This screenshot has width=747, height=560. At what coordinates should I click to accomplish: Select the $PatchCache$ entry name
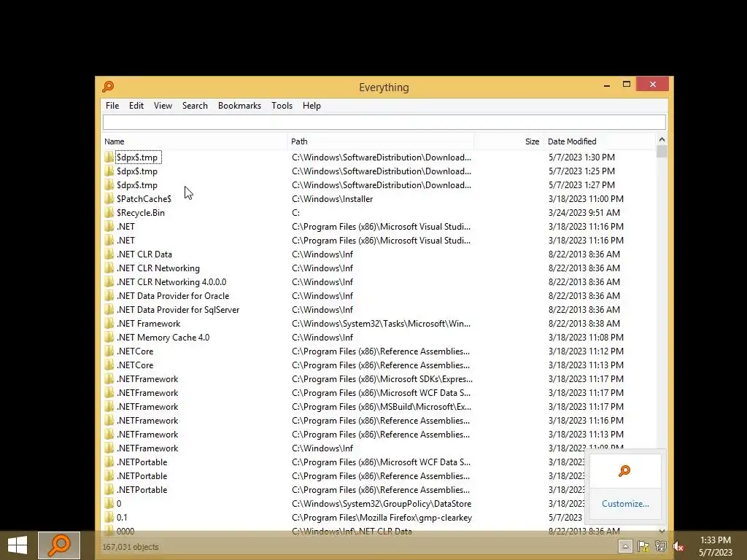144,198
